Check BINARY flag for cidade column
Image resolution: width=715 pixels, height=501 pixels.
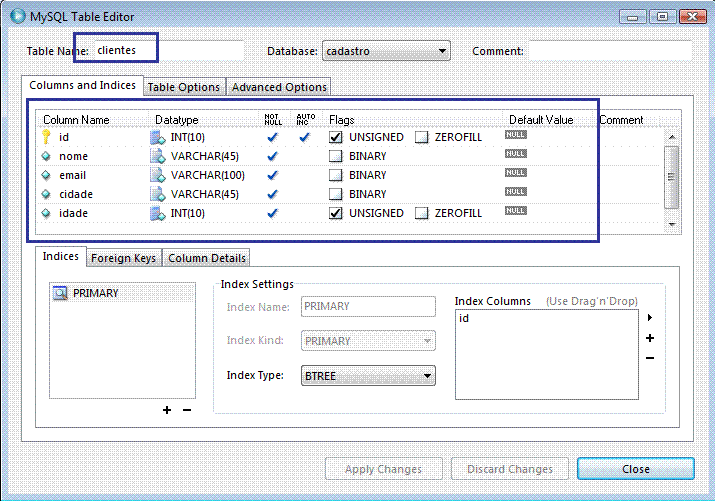point(336,195)
